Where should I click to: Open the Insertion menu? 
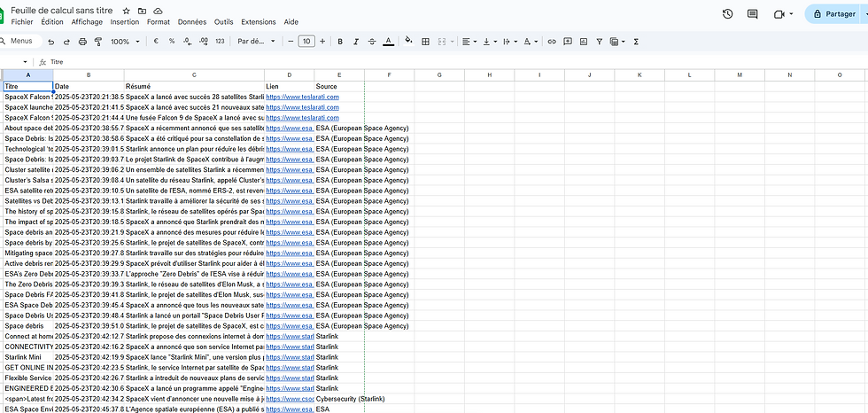125,22
